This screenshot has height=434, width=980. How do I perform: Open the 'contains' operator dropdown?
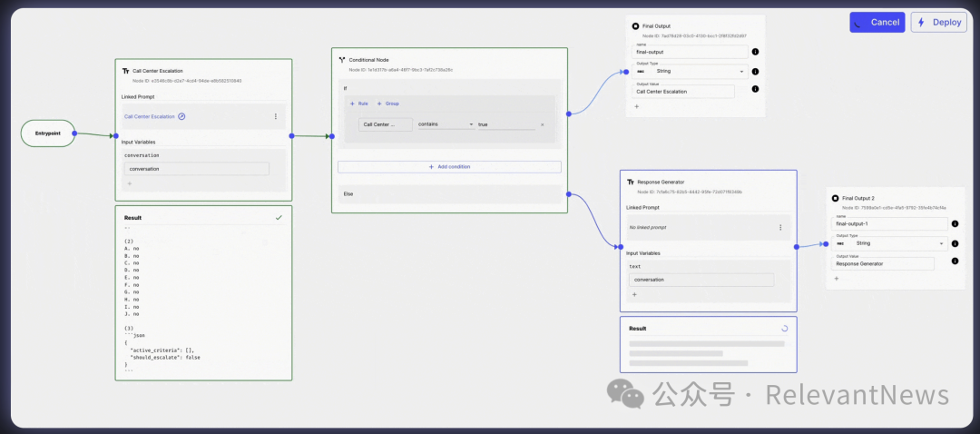pos(446,124)
